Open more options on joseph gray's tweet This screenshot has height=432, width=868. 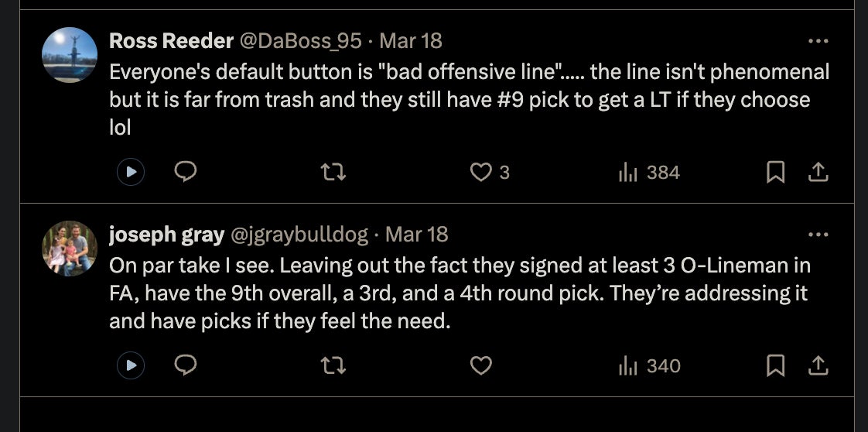pos(818,234)
